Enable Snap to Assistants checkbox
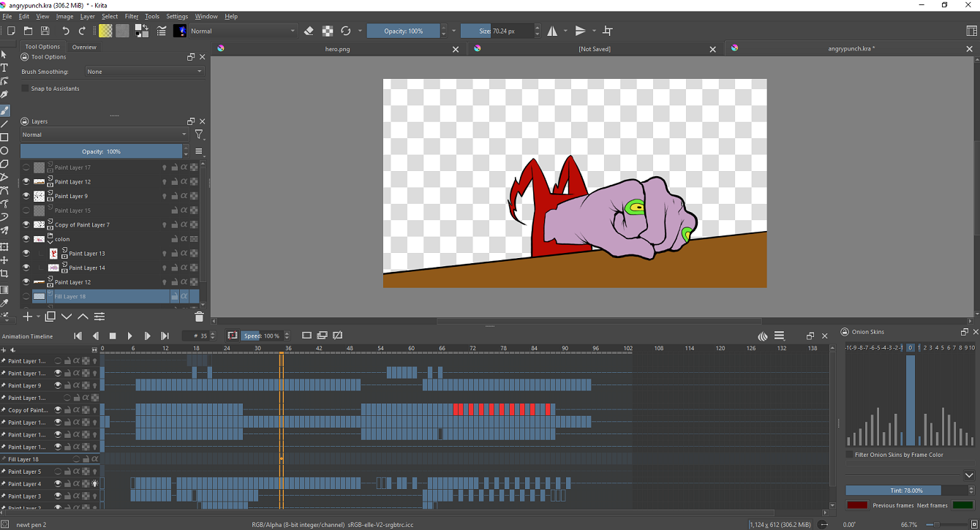The width and height of the screenshot is (980, 530). (25, 88)
